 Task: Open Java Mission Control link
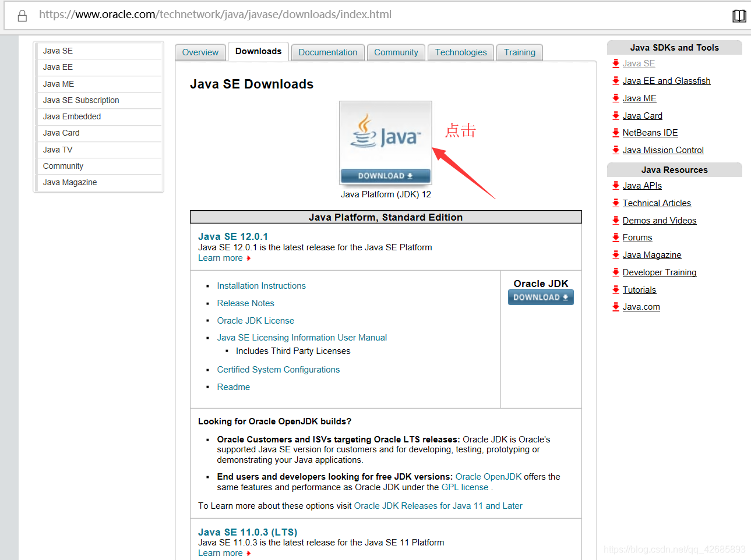coord(663,150)
